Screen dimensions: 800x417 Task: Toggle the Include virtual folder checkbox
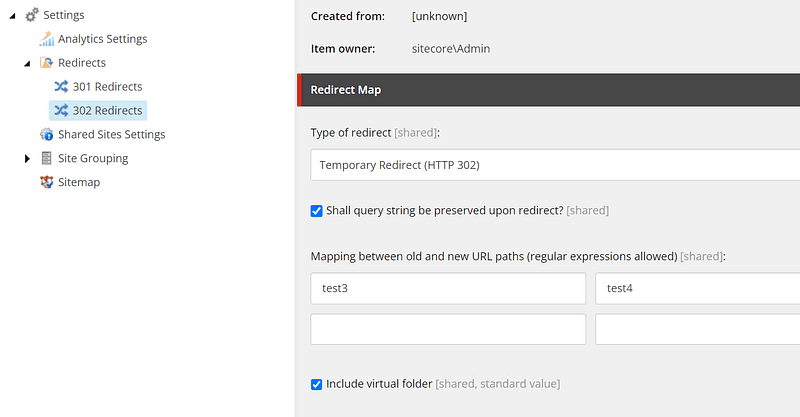click(x=316, y=384)
